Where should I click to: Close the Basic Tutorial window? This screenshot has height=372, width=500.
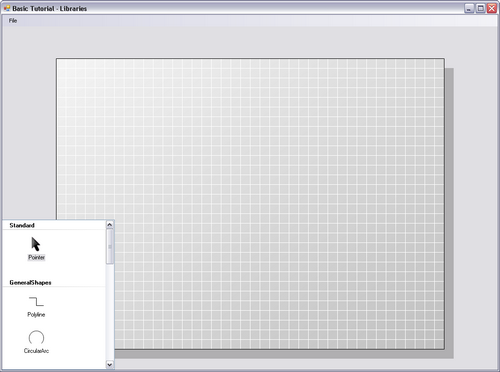pos(492,9)
